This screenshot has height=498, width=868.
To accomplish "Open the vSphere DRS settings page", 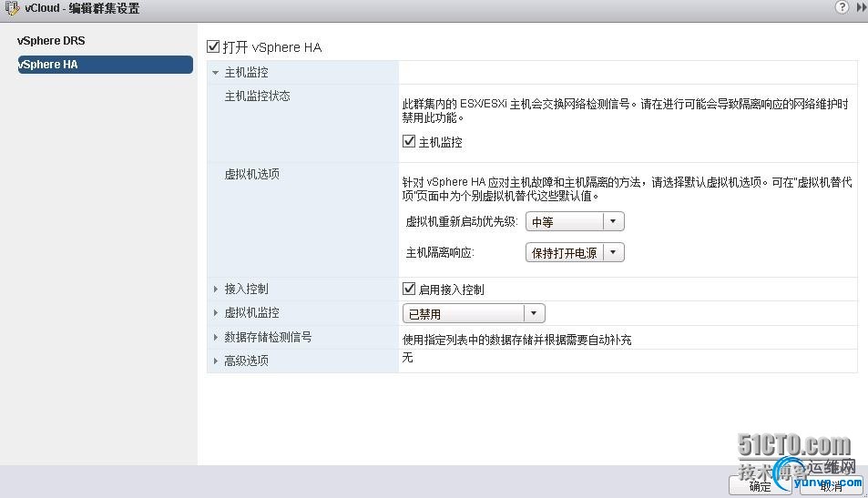I will tap(51, 41).
